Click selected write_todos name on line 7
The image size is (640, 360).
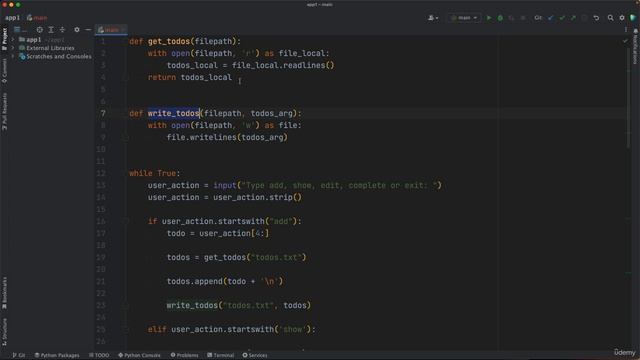click(x=173, y=113)
